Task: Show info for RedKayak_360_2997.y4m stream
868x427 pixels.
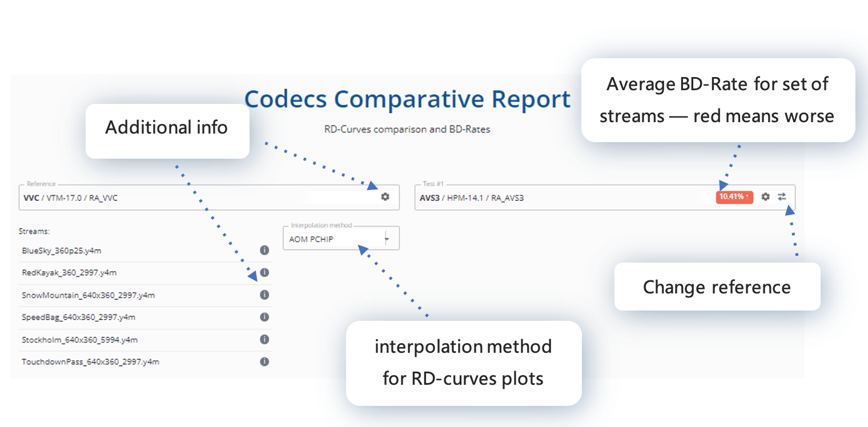Action: (x=264, y=272)
